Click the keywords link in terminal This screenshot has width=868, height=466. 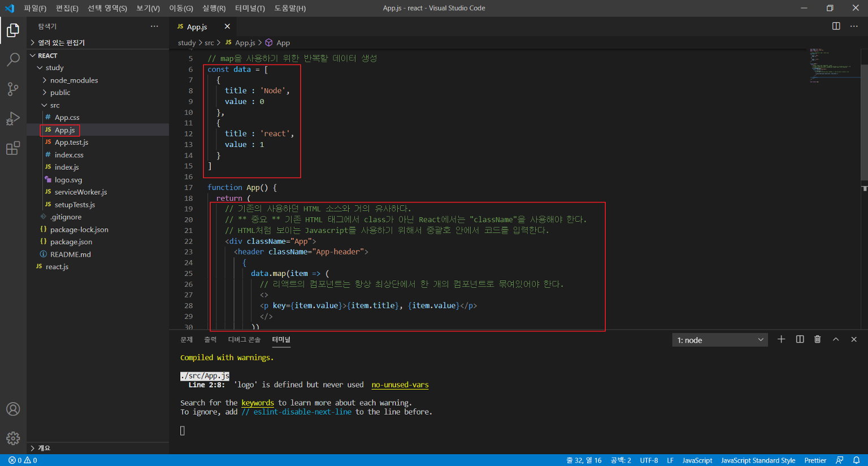click(258, 403)
